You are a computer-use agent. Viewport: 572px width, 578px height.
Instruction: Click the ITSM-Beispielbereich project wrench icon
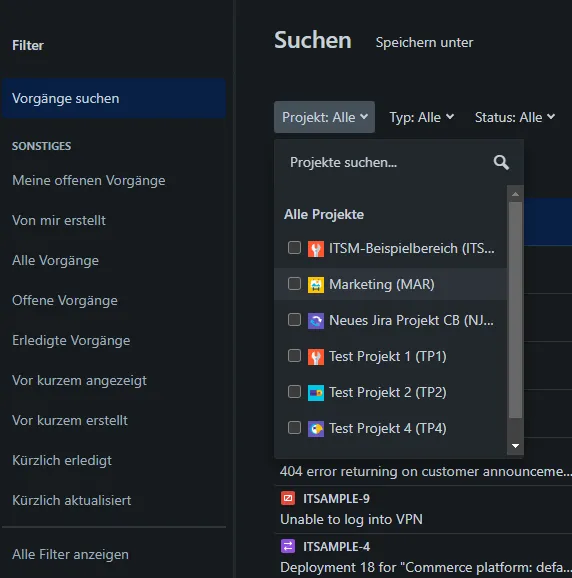click(316, 249)
